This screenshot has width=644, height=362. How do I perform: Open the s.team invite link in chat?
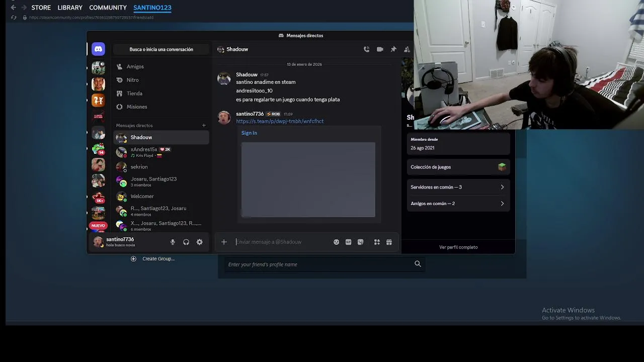tap(280, 121)
